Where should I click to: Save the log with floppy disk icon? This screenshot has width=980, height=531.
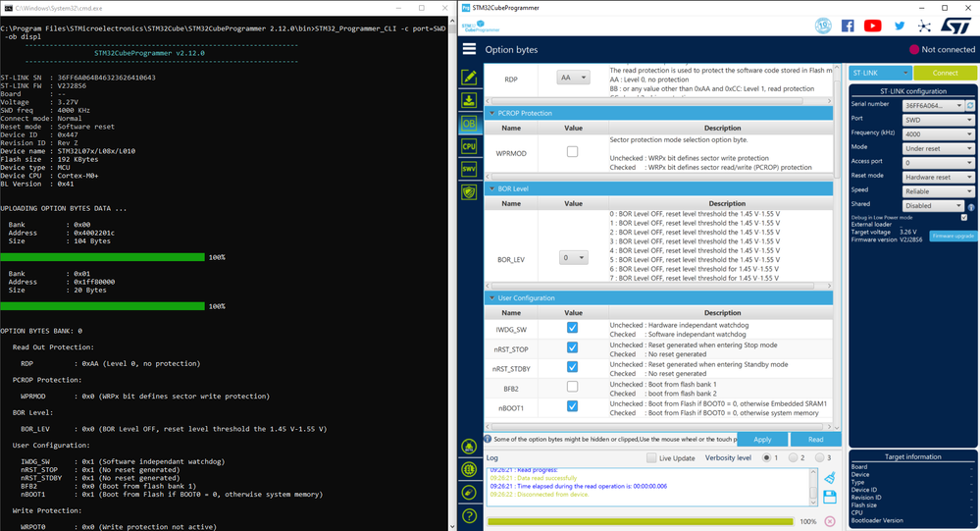pyautogui.click(x=830, y=498)
